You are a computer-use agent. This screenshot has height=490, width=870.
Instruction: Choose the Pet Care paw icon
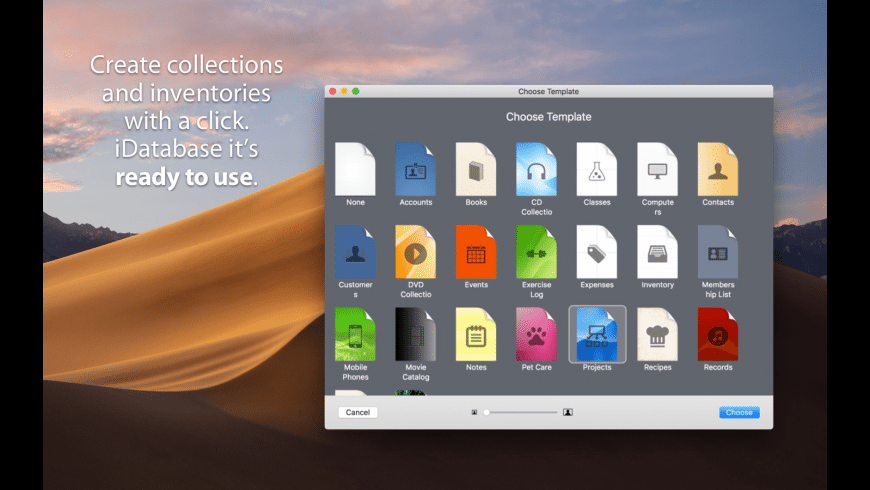pos(537,335)
